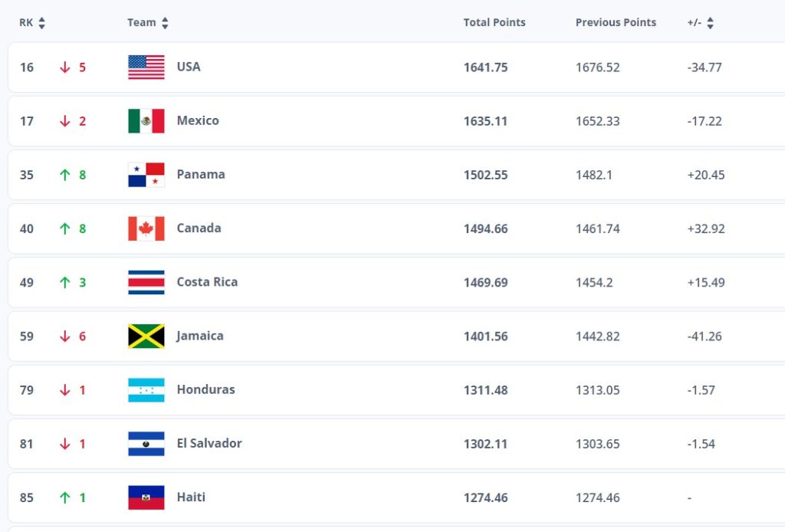Image resolution: width=785 pixels, height=532 pixels.
Task: Click the USA flag icon
Action: [146, 67]
